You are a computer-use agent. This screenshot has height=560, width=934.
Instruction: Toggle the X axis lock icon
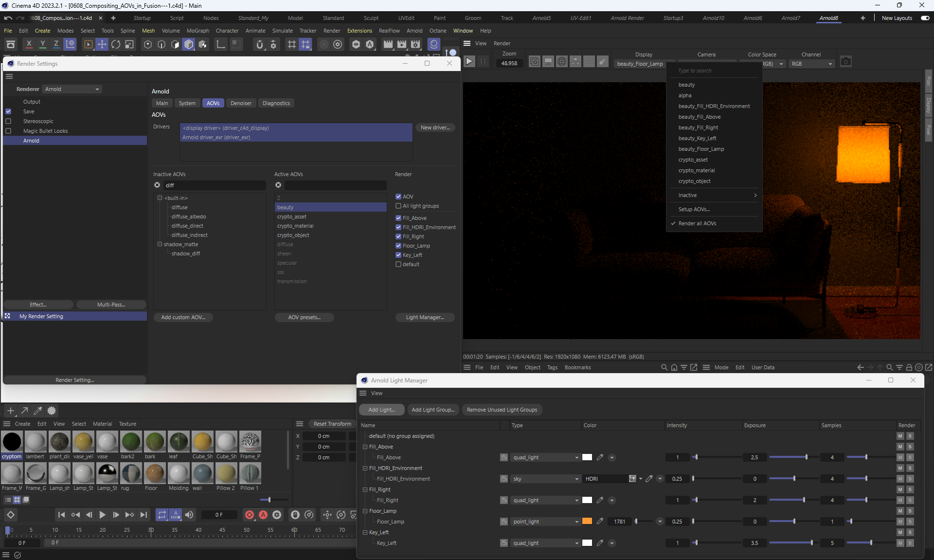[29, 45]
